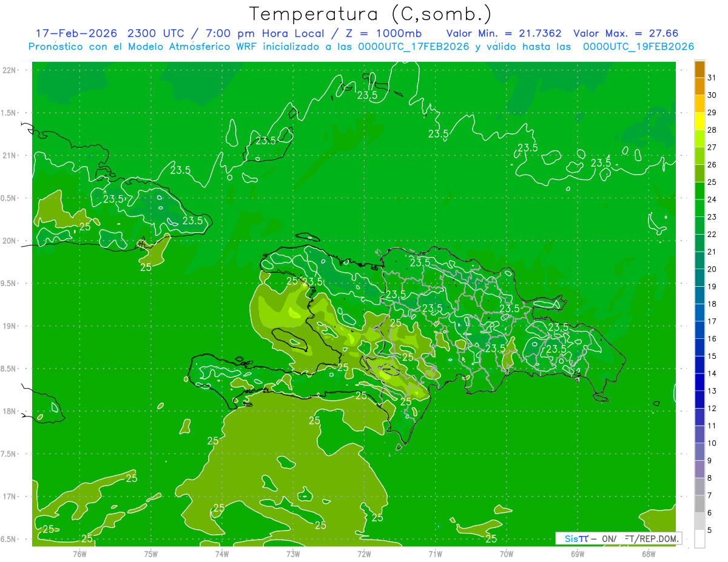Image resolution: width=728 pixels, height=562 pixels.
Task: Pick the legend swatch between 14 and 15
Action: (x=699, y=365)
